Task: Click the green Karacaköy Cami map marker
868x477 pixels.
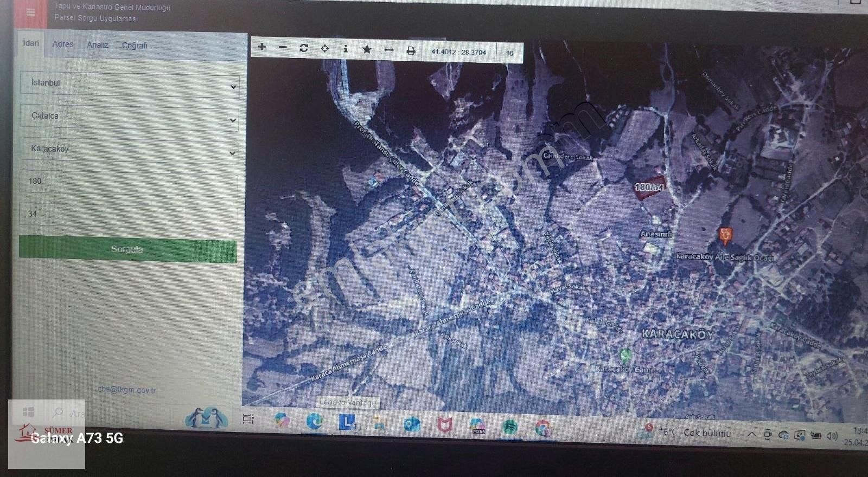Action: [x=625, y=356]
